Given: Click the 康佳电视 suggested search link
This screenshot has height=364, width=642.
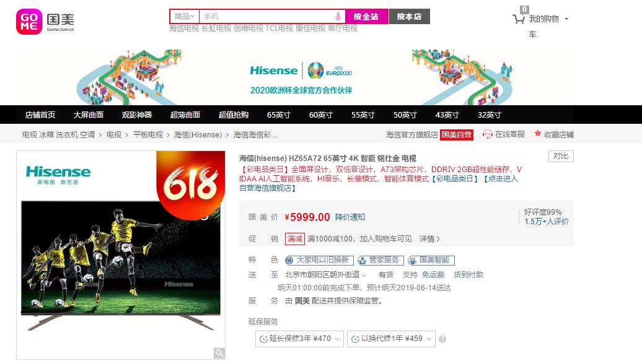Looking at the screenshot, I should click(x=310, y=28).
